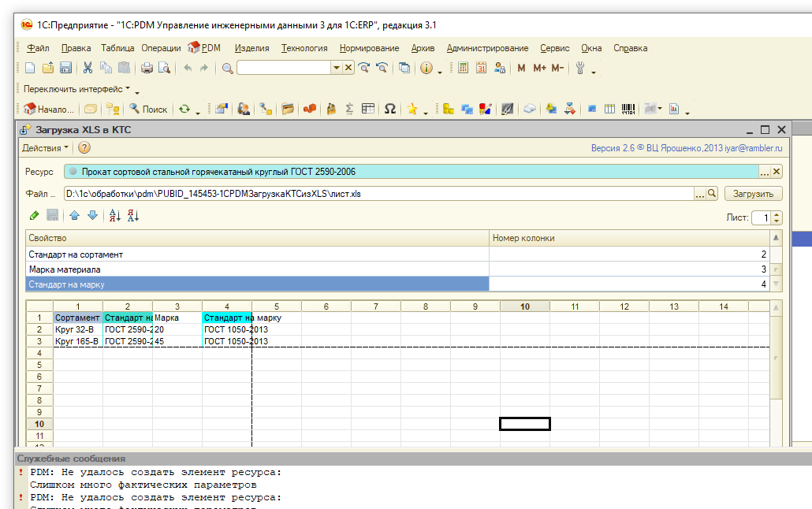Click the file path input field
The height and width of the screenshot is (509, 812).
click(379, 194)
